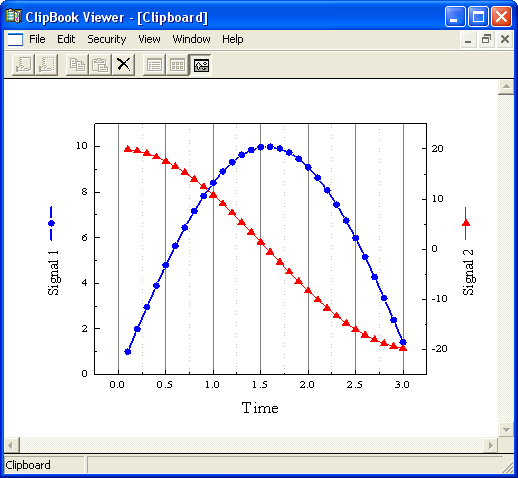Open the View menu
Image resolution: width=518 pixels, height=478 pixels.
coord(149,39)
